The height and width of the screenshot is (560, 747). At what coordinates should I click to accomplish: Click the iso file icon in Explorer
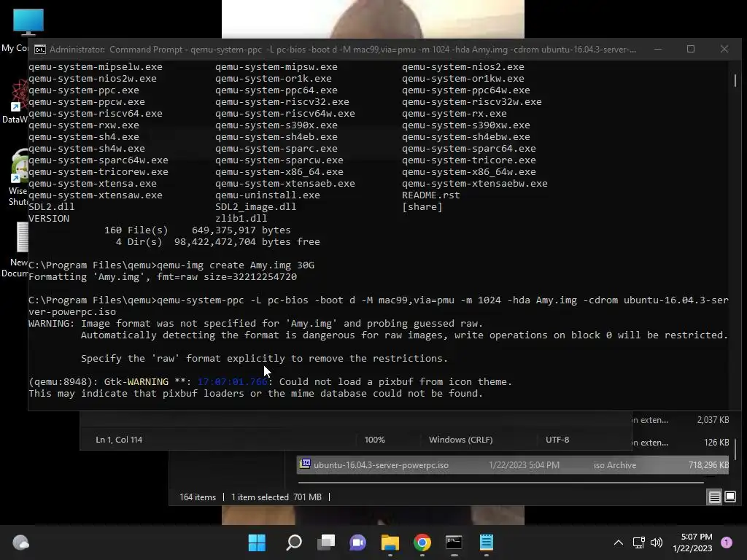(306, 464)
